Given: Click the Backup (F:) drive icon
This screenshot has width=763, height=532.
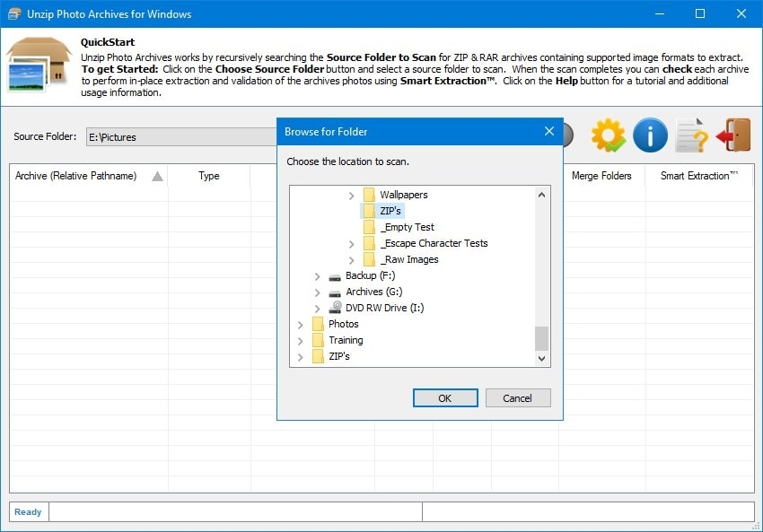Looking at the screenshot, I should [334, 276].
